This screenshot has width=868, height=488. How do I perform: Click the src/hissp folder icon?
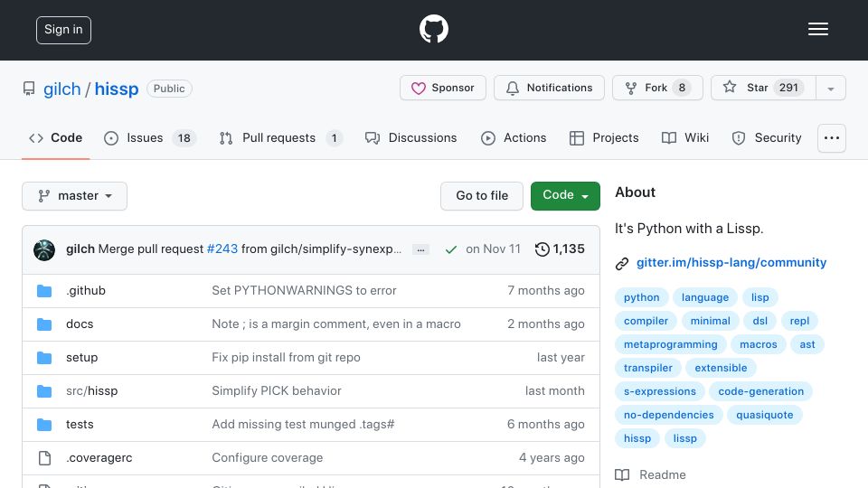44,391
